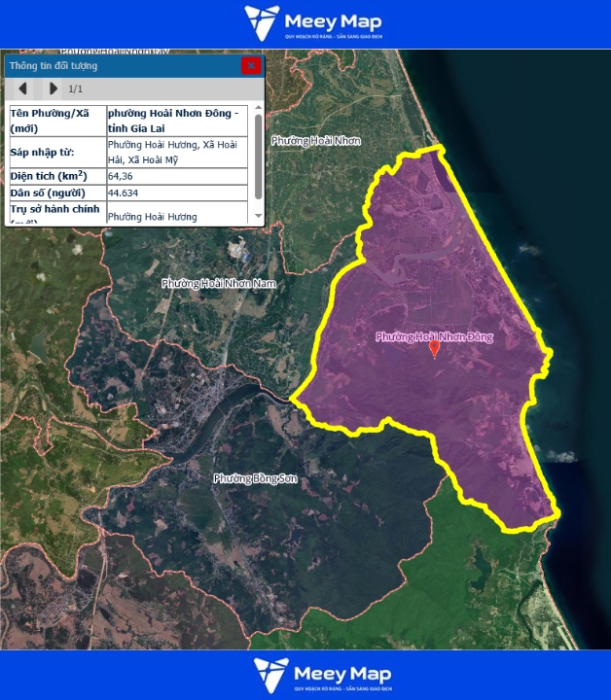This screenshot has width=611, height=700.
Task: Click the Dân số value 44.634 cell
Action: click(177, 192)
